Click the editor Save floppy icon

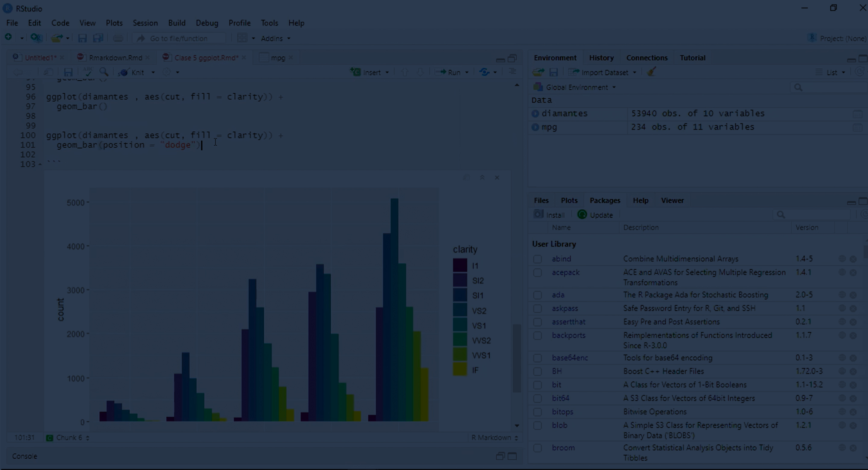point(68,72)
